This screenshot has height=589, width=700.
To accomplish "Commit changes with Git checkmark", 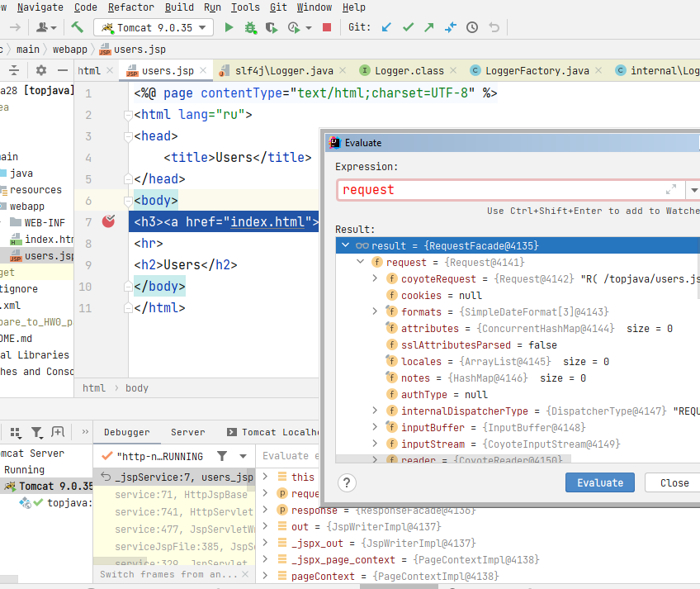I will tap(408, 28).
